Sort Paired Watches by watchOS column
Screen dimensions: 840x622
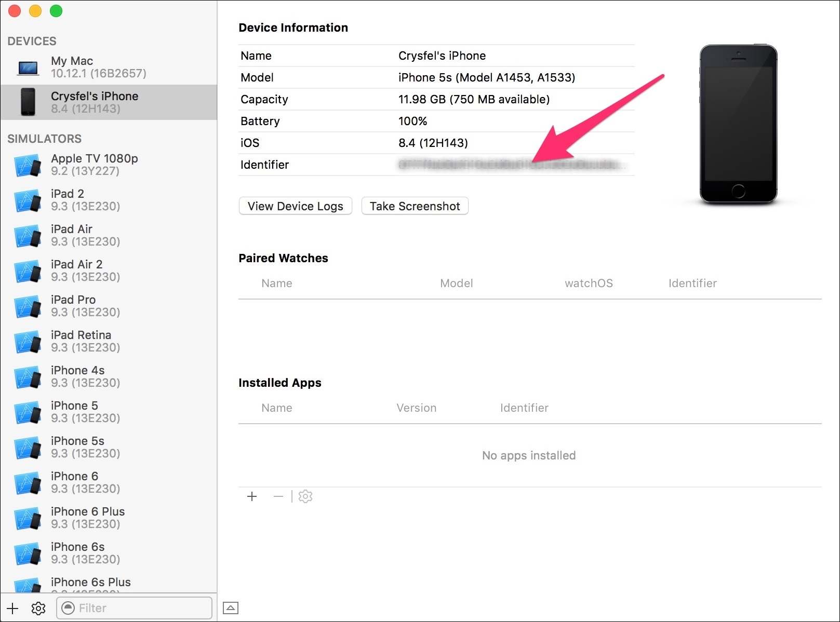(589, 283)
